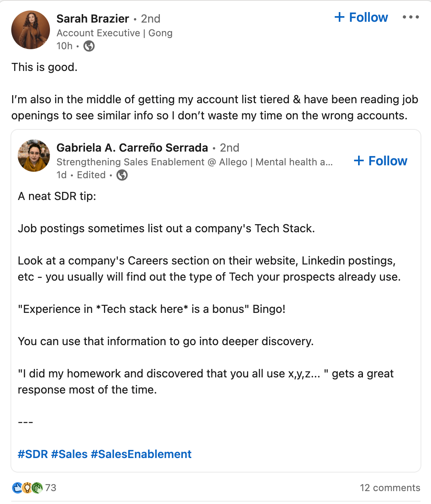
Task: Open the three-dot overflow menu on the post
Action: tap(411, 17)
